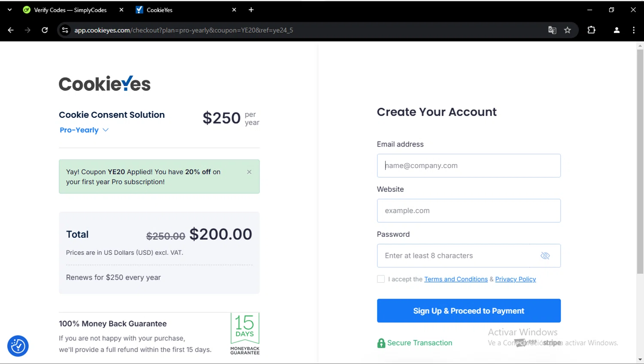Click 'Cookie Consent Solution' heading
The height and width of the screenshot is (364, 644).
[x=112, y=115]
